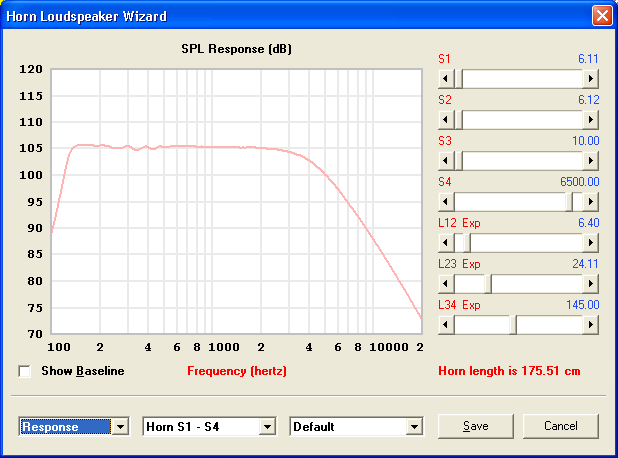Click the L23 slider left arrow
The height and width of the screenshot is (458, 618).
[x=446, y=284]
